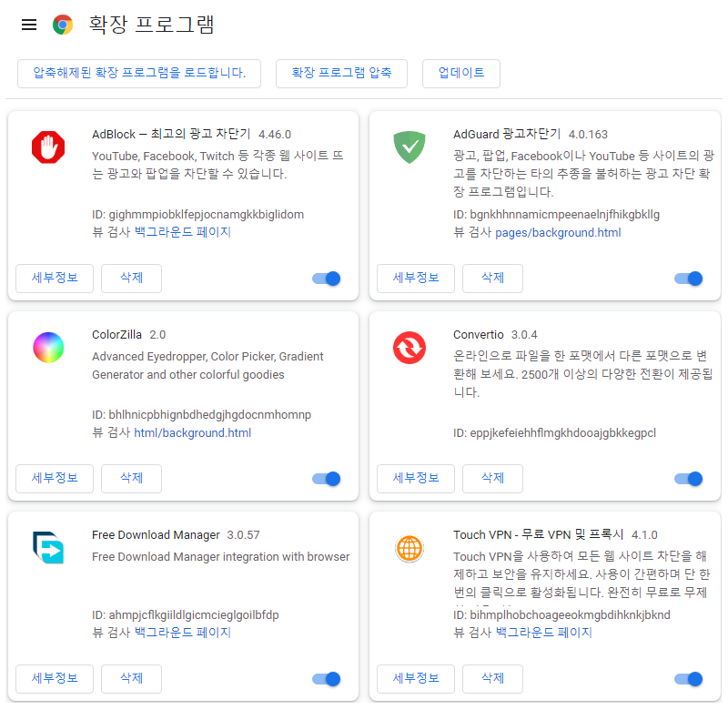Click the AdGuard 광고차단기 extension name
Image resolution: width=728 pixels, height=710 pixels.
pyautogui.click(x=507, y=134)
